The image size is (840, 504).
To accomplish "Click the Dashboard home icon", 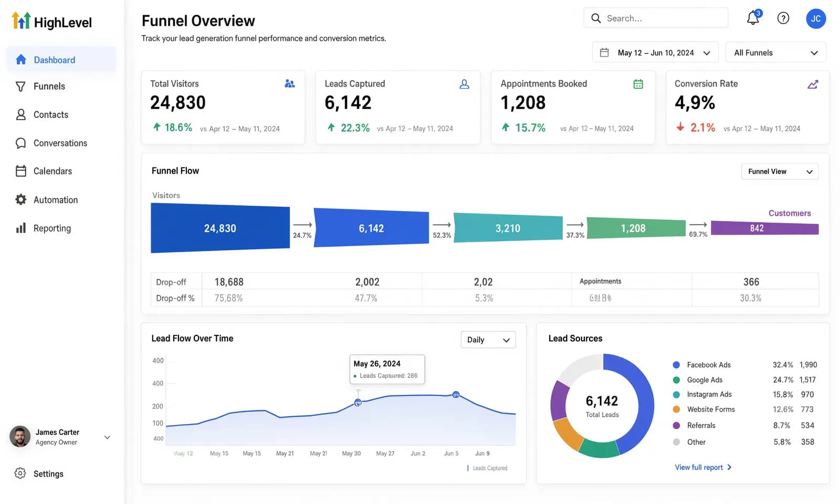I will pyautogui.click(x=21, y=59).
